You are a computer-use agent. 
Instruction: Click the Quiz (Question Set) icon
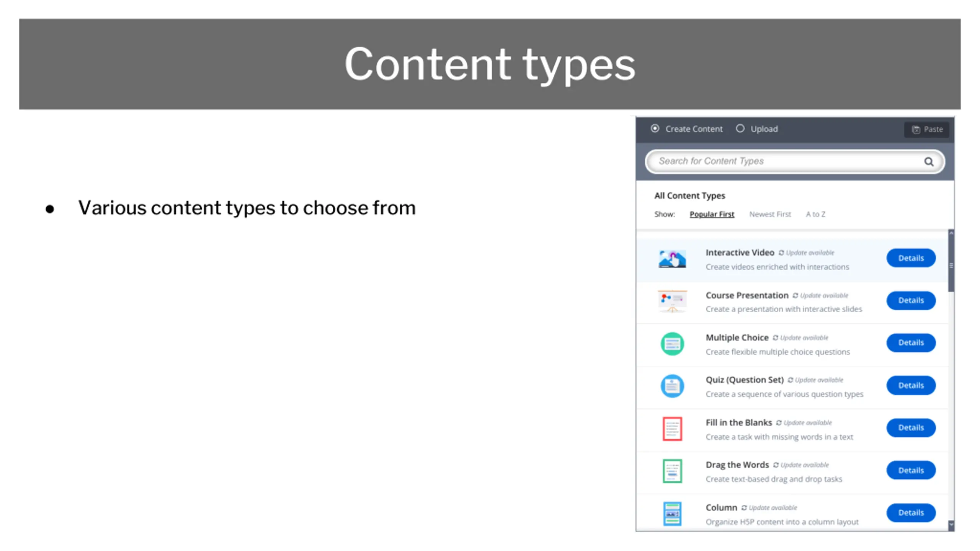click(x=672, y=386)
